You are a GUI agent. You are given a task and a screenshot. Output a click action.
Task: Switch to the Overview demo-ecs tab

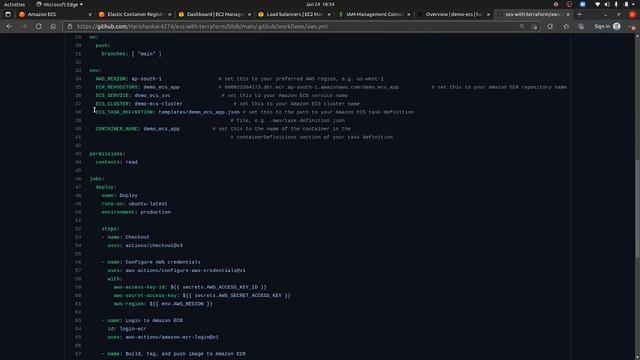coord(453,14)
